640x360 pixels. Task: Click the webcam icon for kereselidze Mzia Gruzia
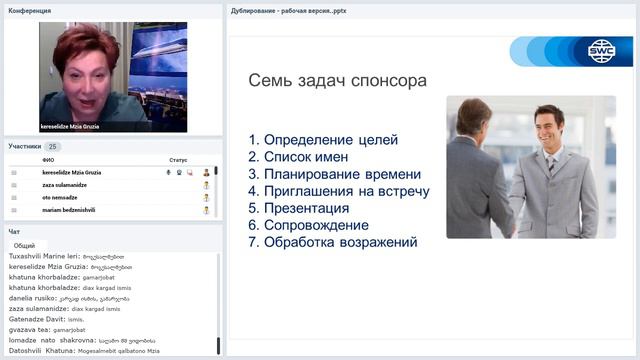coord(179,173)
